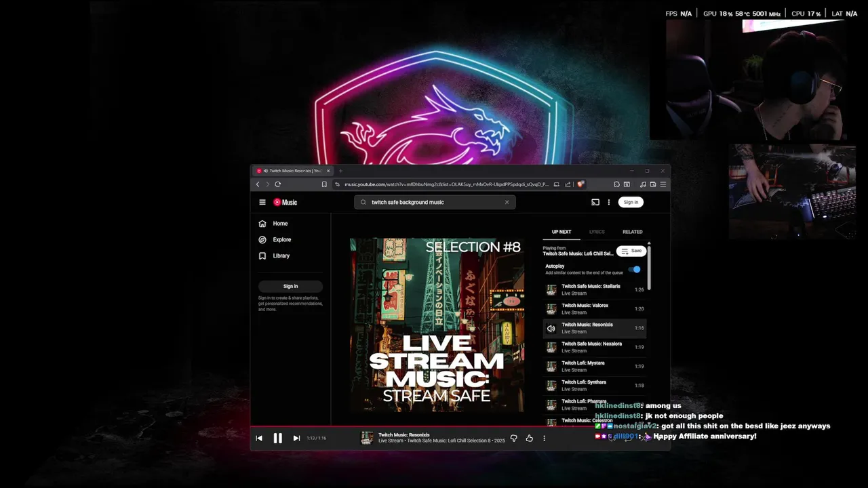Click the sidebar Sign in button

[x=290, y=286]
